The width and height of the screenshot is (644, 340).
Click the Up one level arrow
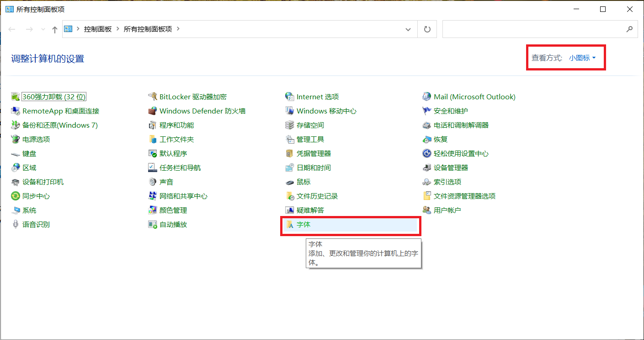(55, 29)
